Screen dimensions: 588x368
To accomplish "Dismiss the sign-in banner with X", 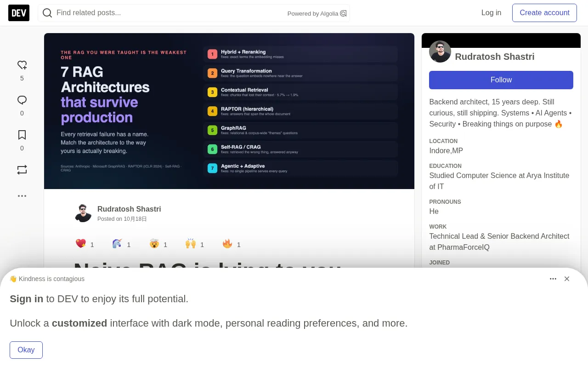I will click(567, 279).
